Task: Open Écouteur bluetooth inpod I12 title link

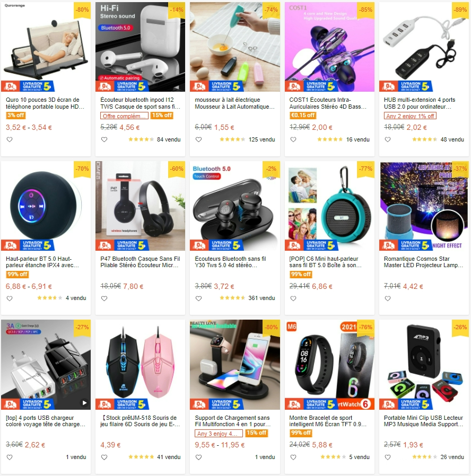Action: [x=141, y=103]
